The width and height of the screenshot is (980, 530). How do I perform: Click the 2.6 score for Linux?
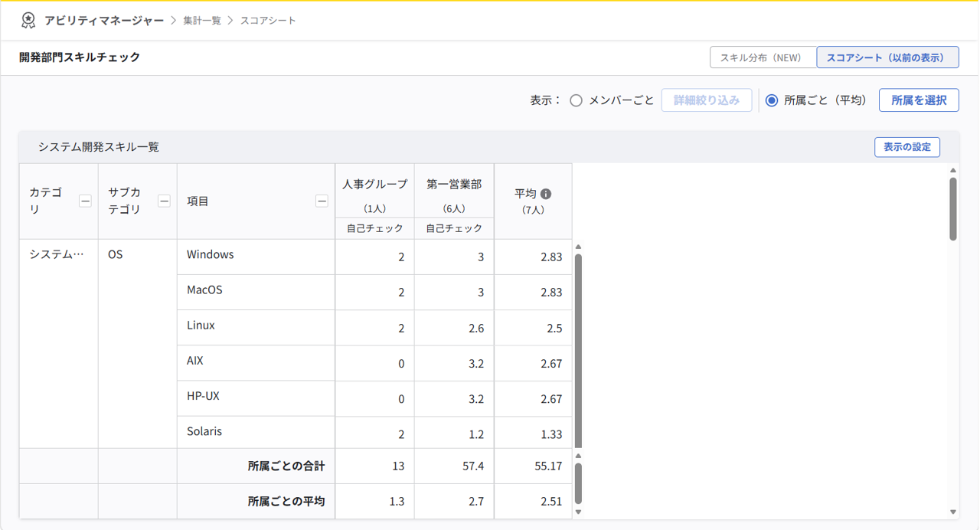click(x=475, y=328)
